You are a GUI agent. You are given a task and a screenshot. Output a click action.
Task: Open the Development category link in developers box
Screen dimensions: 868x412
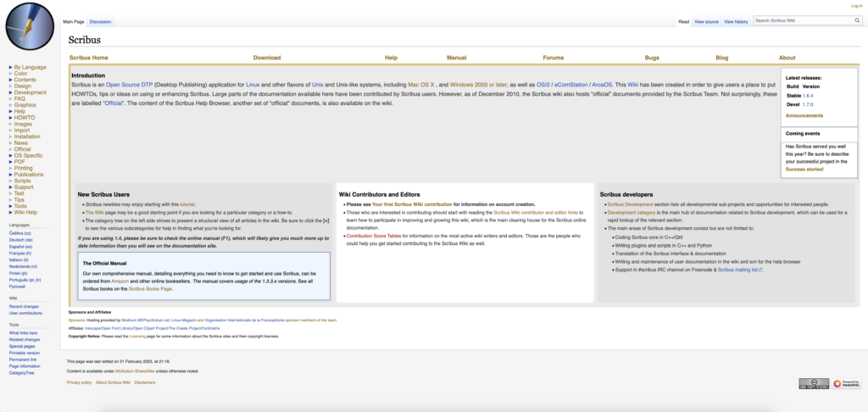coord(631,213)
